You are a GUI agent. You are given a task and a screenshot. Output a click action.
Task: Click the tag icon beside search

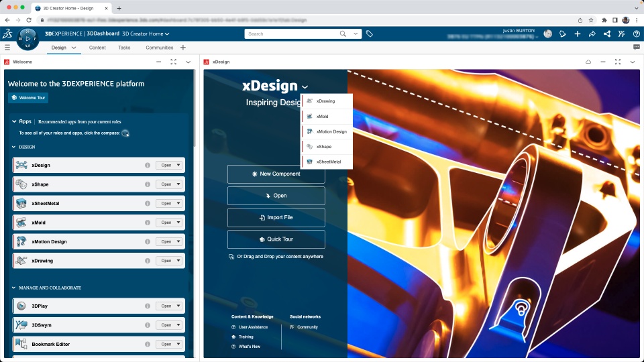369,34
